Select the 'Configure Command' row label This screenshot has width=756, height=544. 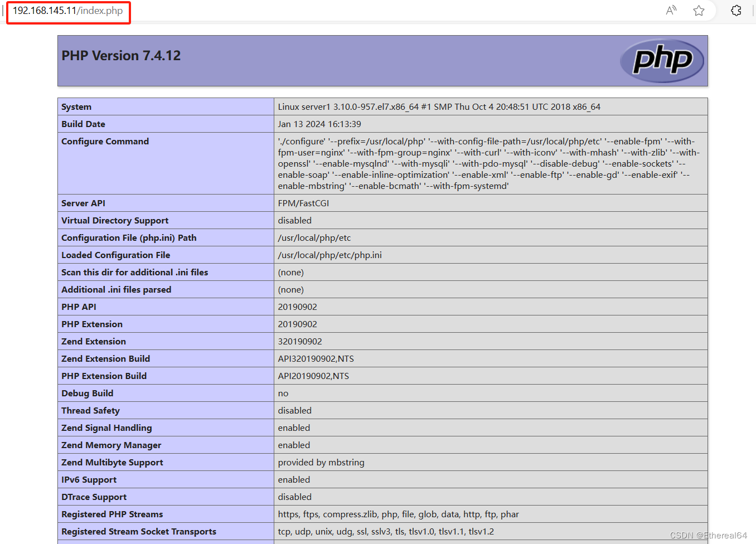pyautogui.click(x=105, y=142)
